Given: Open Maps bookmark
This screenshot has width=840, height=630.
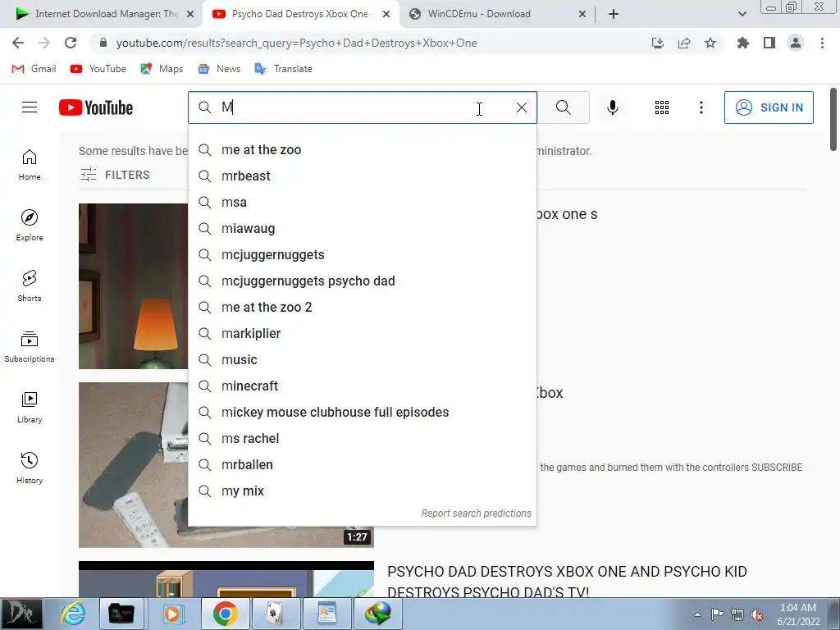Looking at the screenshot, I should pos(162,69).
